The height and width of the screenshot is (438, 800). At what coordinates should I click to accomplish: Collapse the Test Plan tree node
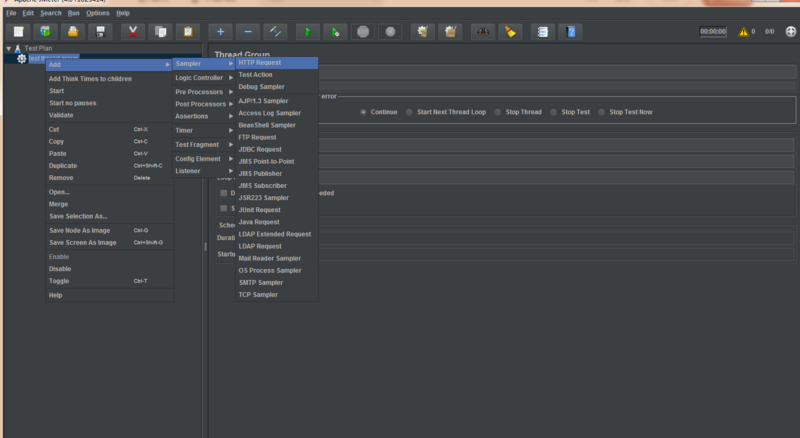coord(9,48)
